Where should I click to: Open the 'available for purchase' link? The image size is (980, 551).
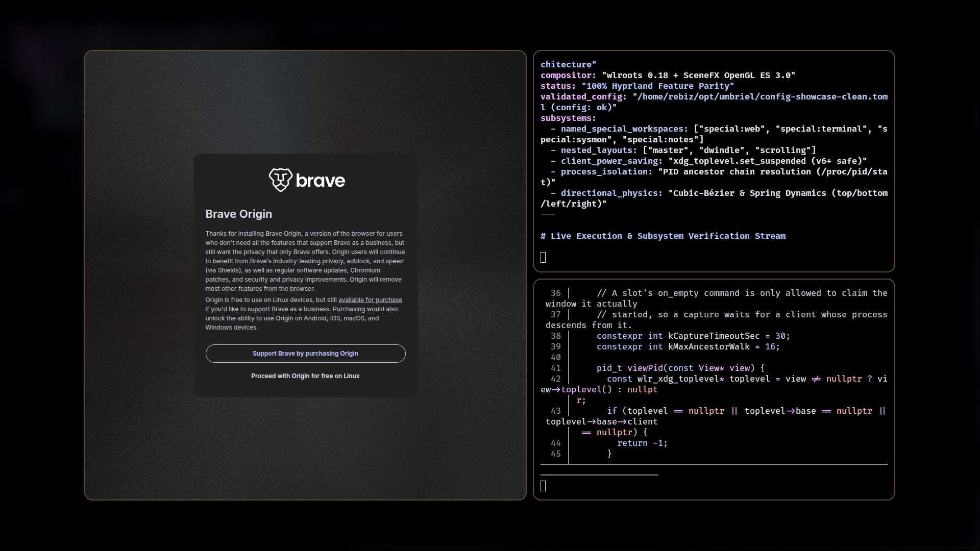[x=370, y=300]
